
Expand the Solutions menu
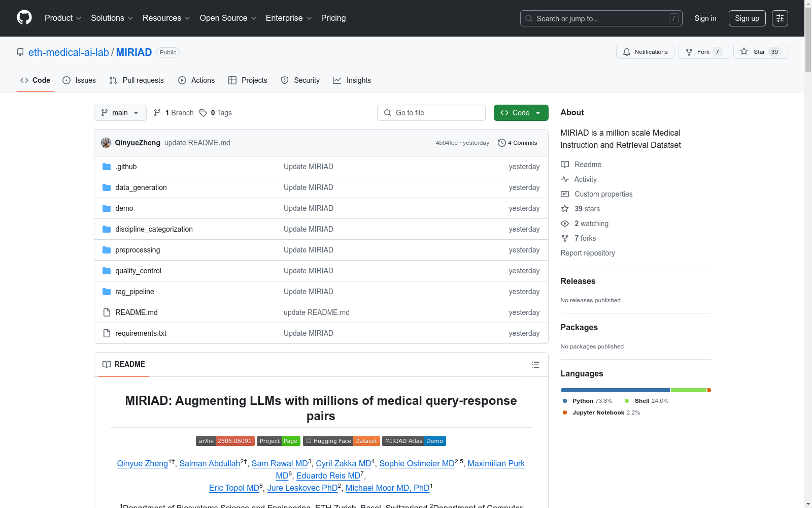(112, 18)
